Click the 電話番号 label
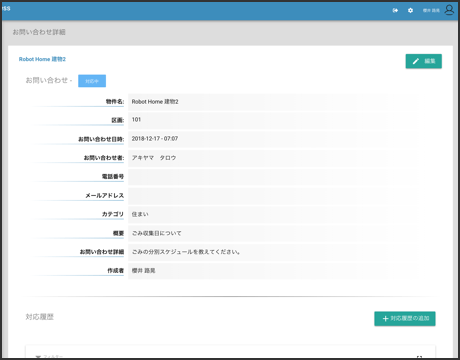 coord(113,177)
